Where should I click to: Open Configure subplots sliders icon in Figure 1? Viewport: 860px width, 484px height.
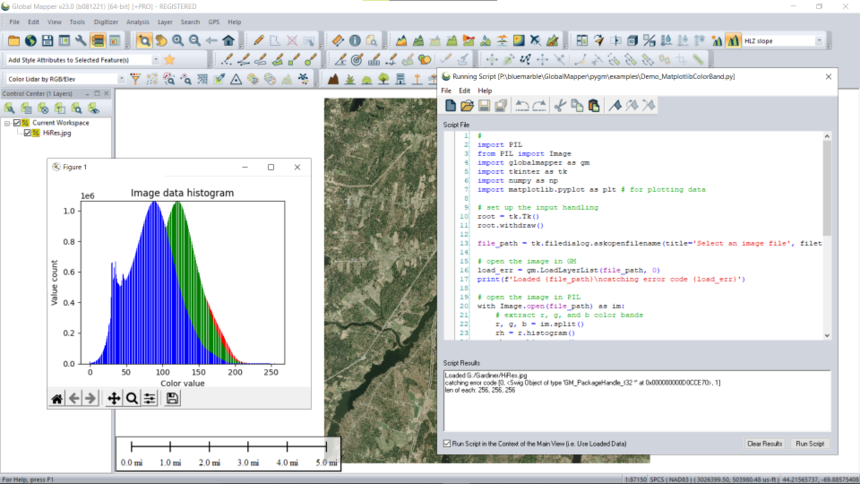click(x=149, y=398)
